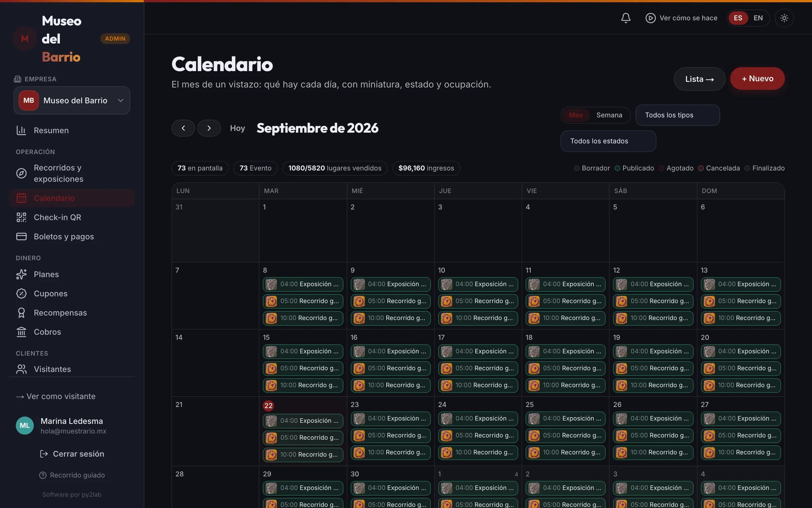Image resolution: width=812 pixels, height=508 pixels.
Task: Open the Boletos y pagos menu item
Action: [x=72, y=236]
